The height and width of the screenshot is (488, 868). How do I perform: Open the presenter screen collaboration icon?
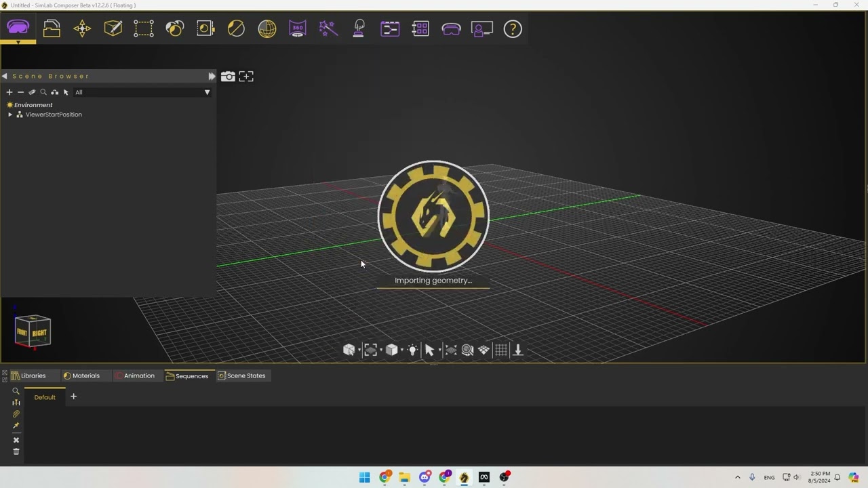[x=482, y=28]
